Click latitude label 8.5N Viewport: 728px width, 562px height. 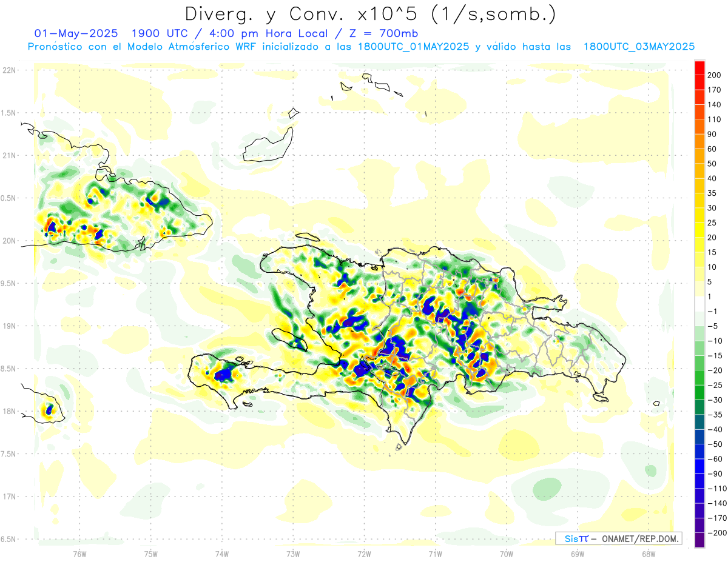tap(9, 369)
